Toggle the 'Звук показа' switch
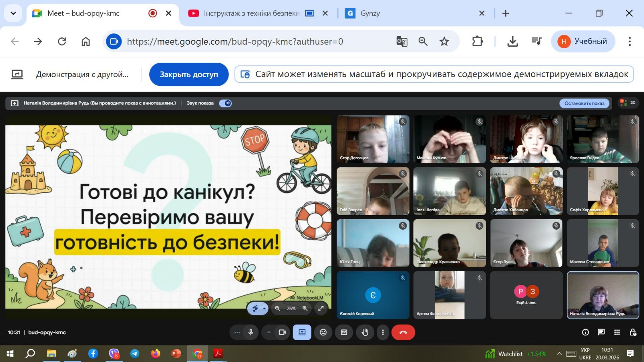Screen dimensions: 644x362 225,103
